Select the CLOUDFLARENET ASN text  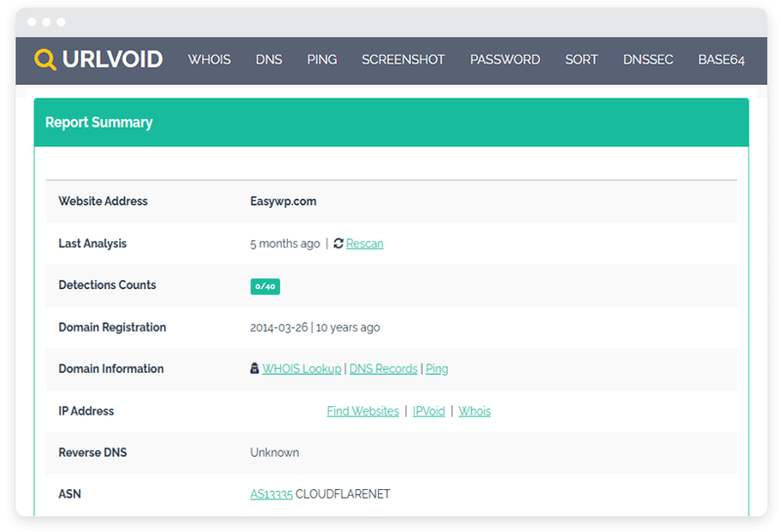(343, 494)
